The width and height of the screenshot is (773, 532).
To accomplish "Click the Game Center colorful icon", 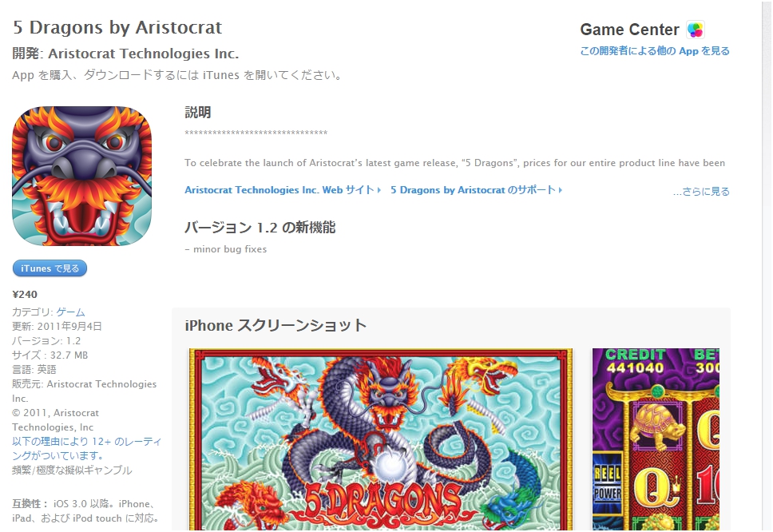I will 695,30.
